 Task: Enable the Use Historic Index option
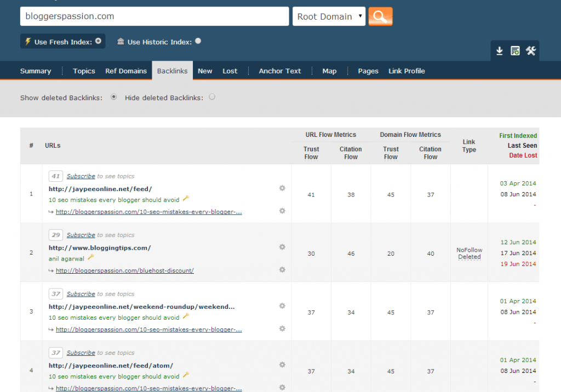(x=198, y=41)
